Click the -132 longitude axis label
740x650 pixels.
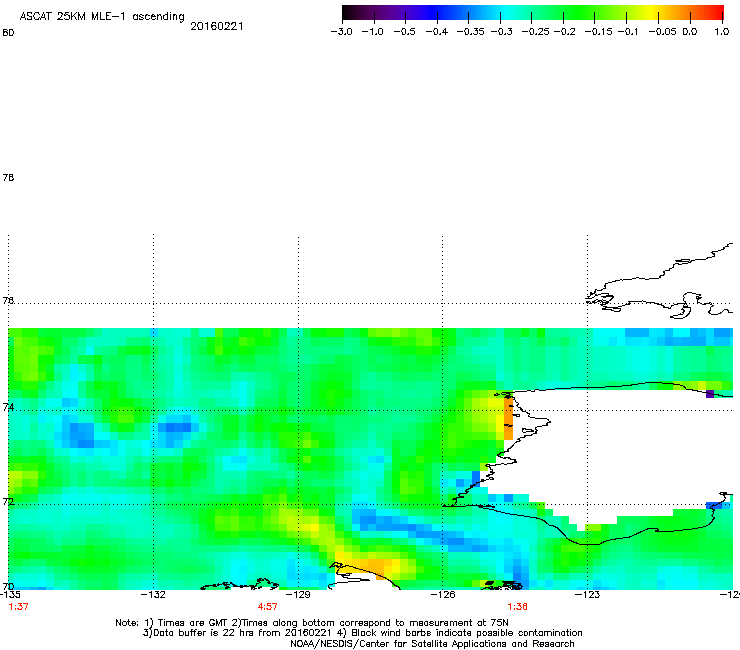(153, 595)
